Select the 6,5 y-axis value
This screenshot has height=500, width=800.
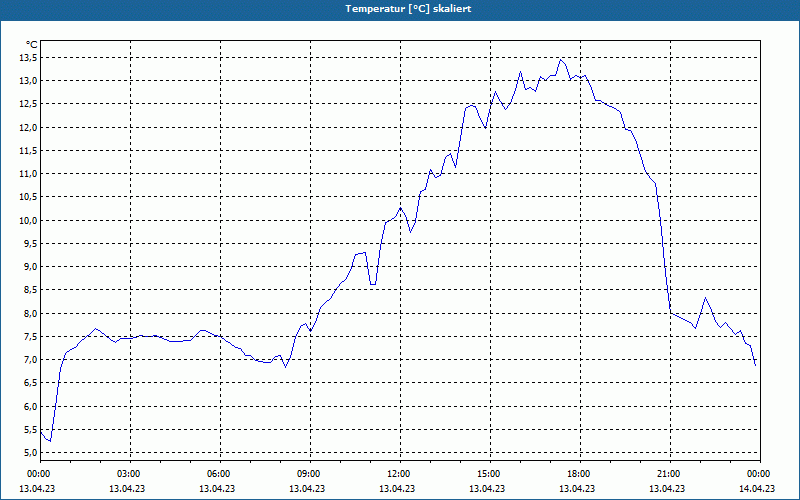coord(31,383)
